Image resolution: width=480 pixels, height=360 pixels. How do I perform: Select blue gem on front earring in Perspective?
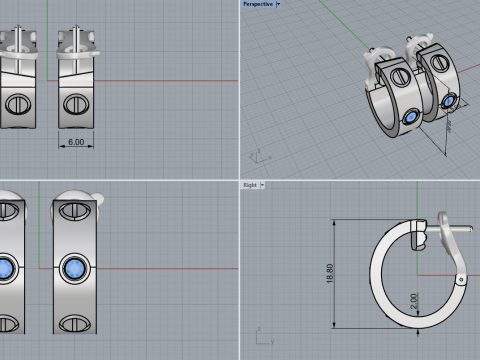pos(411,118)
